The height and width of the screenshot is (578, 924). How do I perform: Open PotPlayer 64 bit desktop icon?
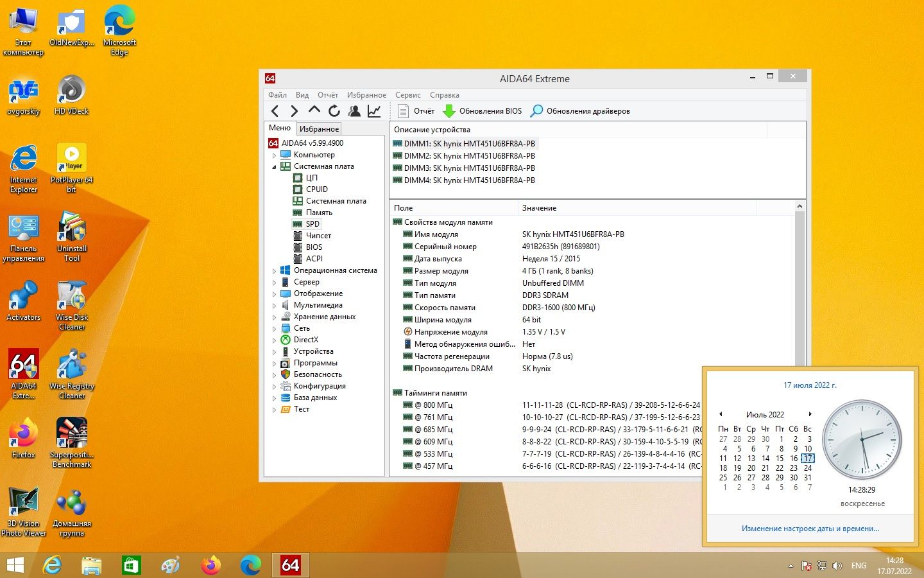(71, 168)
